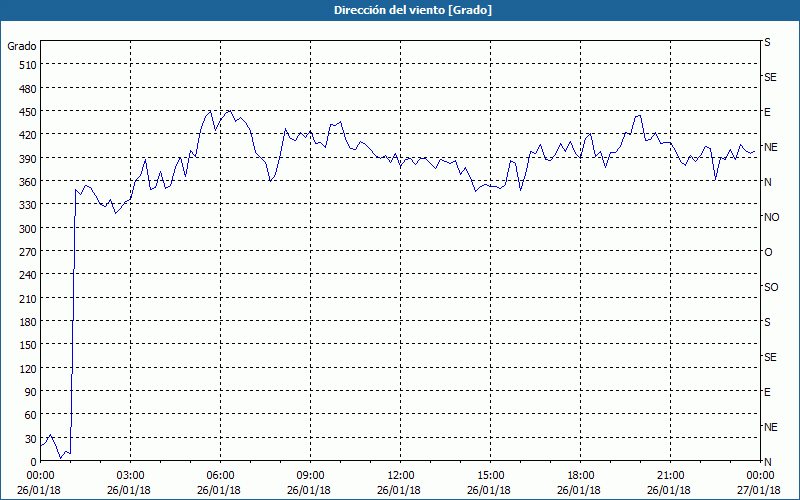Click the 510 value on the degree axis
The width and height of the screenshot is (800, 500).
[x=28, y=65]
